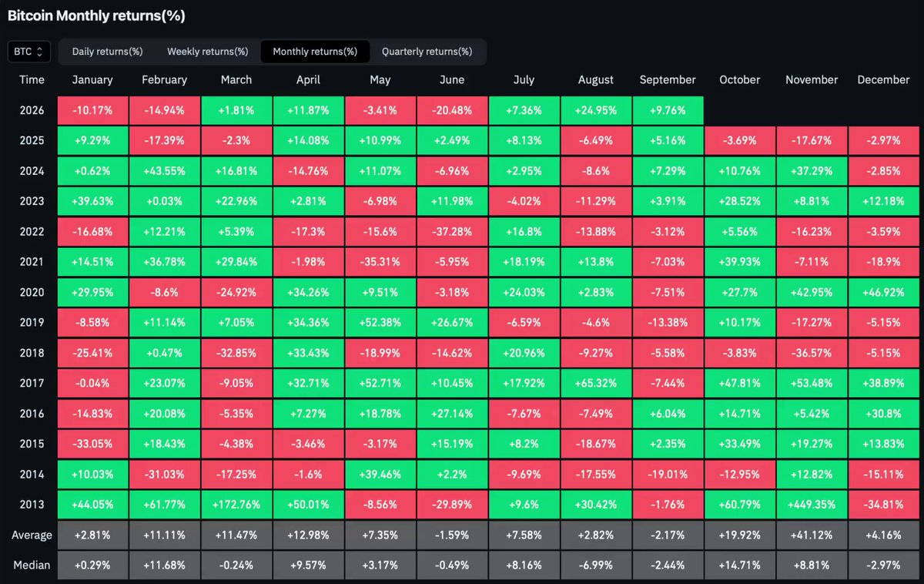Viewport: 924px width, 584px height.
Task: Select the 2017 row label
Action: [x=32, y=383]
